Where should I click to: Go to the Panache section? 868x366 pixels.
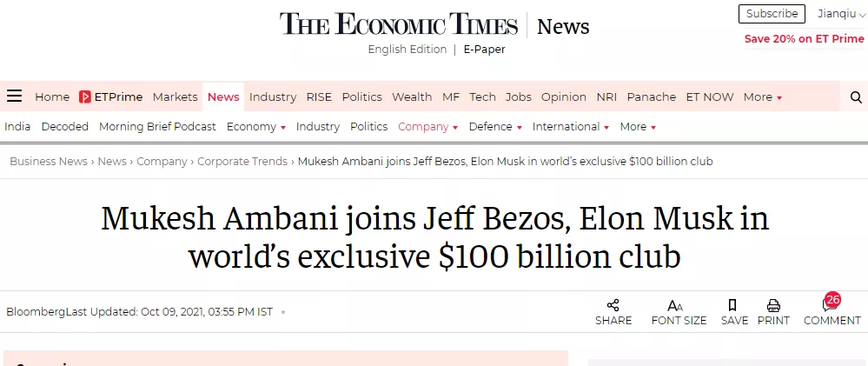652,97
